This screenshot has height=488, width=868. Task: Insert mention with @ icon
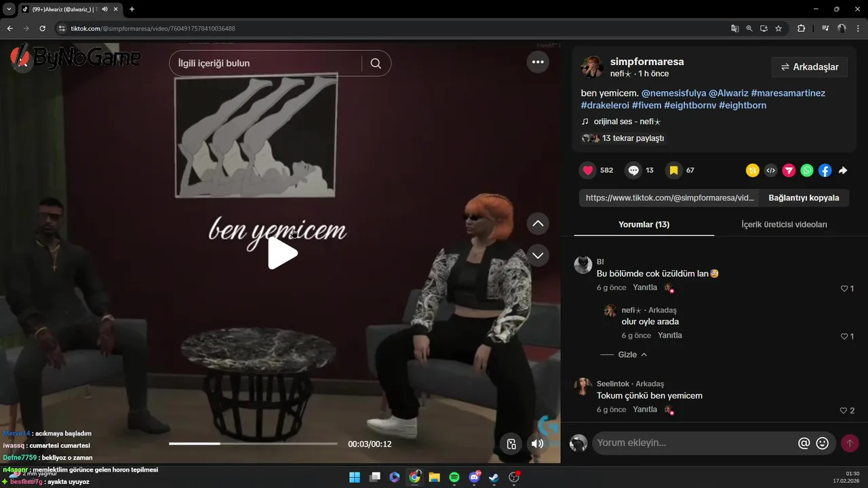coord(804,443)
